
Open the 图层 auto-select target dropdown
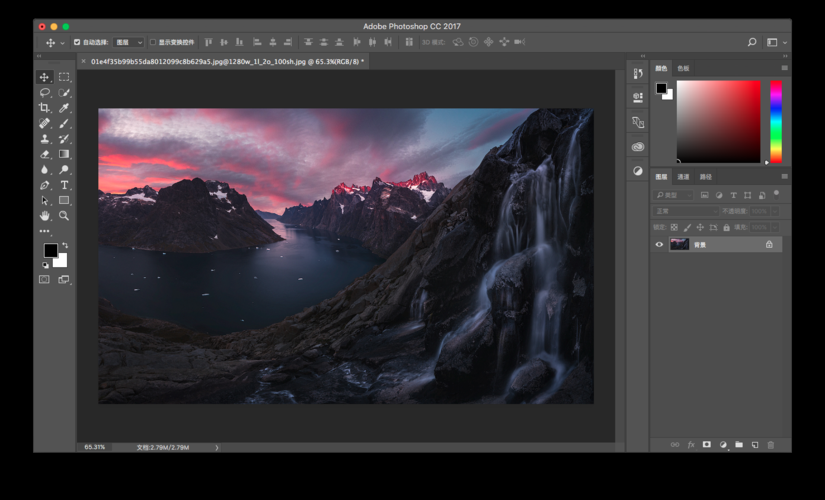128,43
